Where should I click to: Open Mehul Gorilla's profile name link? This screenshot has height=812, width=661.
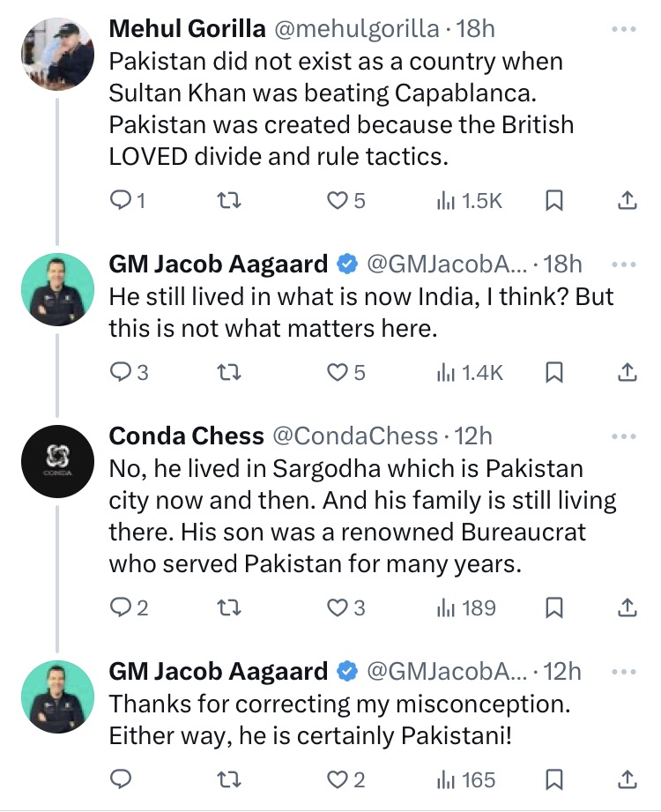[187, 28]
